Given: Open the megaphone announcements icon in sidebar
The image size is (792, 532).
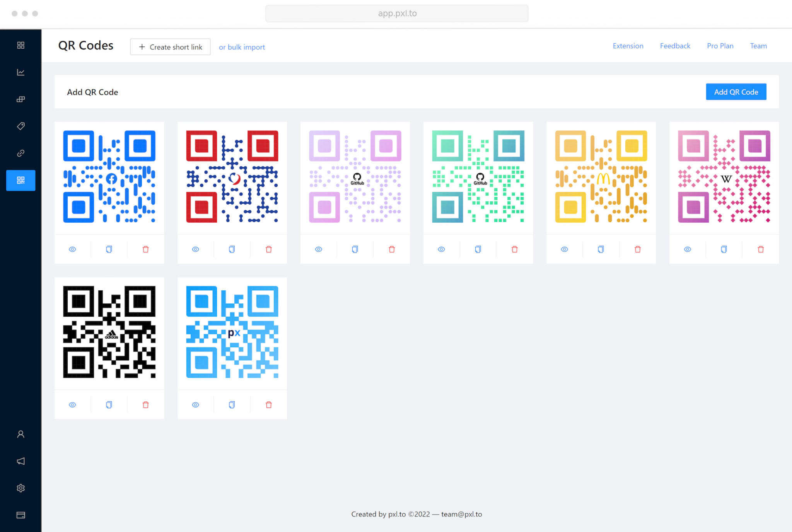Looking at the screenshot, I should (x=21, y=461).
